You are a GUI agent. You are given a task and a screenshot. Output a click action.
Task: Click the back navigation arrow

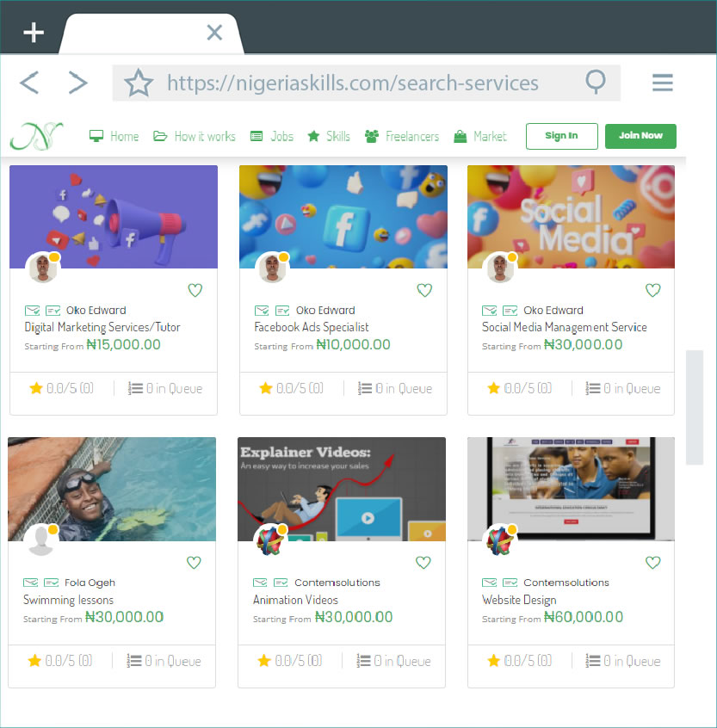[28, 83]
